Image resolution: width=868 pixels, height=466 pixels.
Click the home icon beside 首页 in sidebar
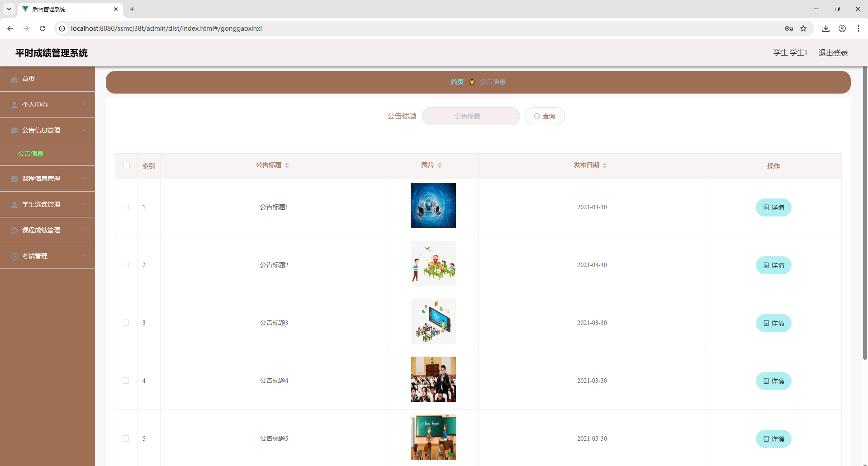click(x=14, y=79)
